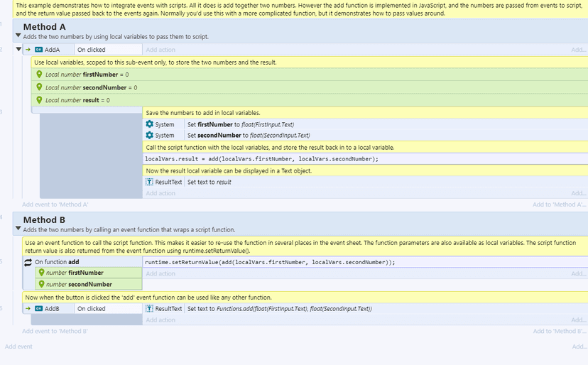The height and width of the screenshot is (365, 588).
Task: Click the pin icon of firstNumber local variable
Action: [x=39, y=75]
